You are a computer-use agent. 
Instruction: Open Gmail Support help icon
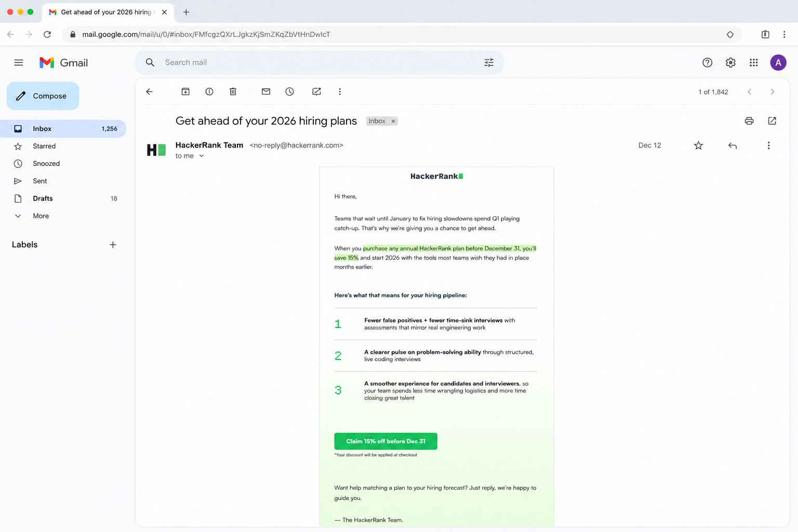[707, 62]
